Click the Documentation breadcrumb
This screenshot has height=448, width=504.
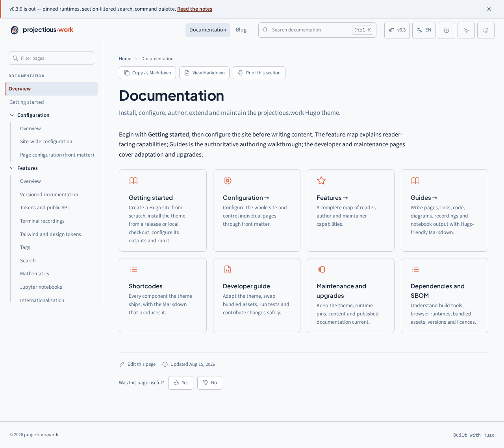pos(157,59)
